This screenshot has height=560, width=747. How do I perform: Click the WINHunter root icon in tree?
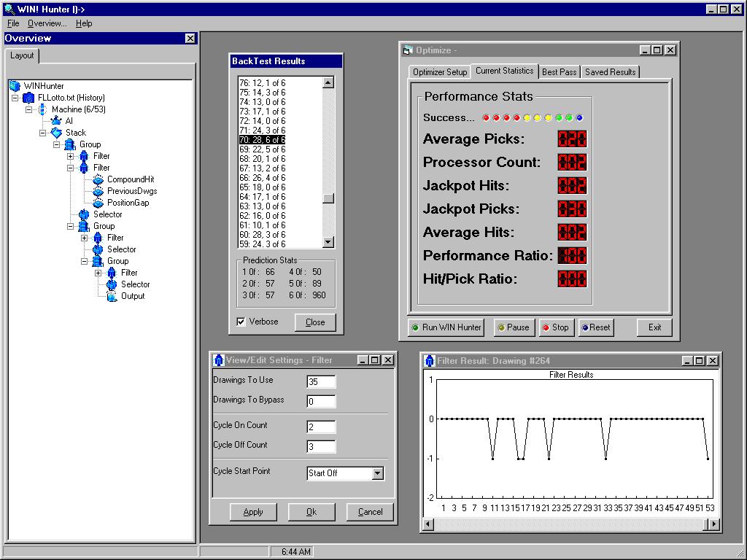[15, 86]
